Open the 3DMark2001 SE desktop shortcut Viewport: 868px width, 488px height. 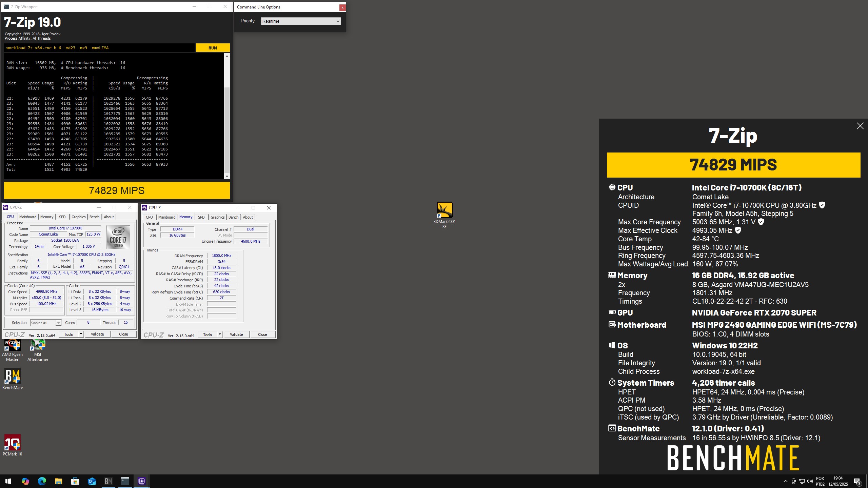pyautogui.click(x=444, y=215)
